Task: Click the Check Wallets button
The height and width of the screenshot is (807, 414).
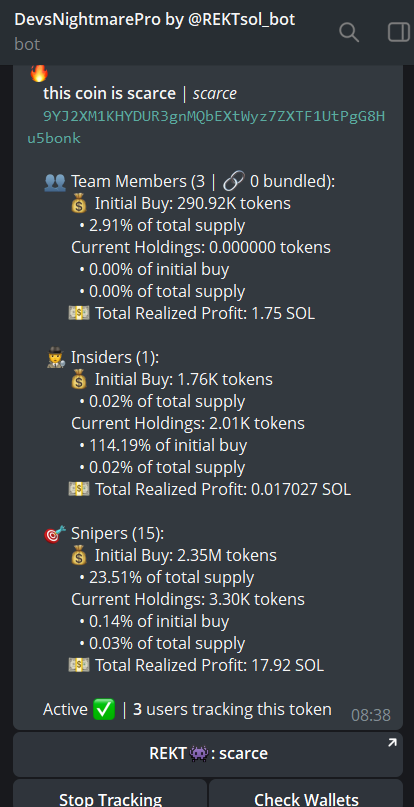Action: point(306,795)
